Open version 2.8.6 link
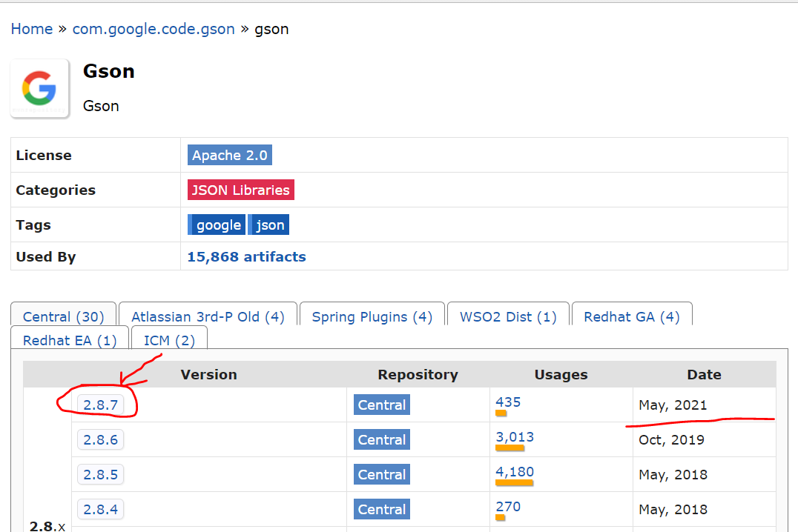This screenshot has width=798, height=532. pyautogui.click(x=100, y=439)
